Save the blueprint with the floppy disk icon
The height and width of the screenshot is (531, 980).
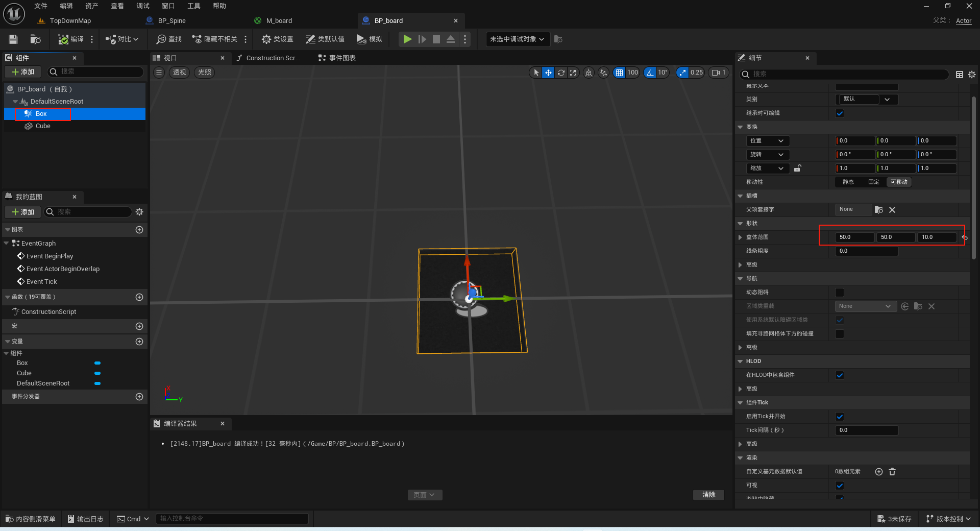13,39
